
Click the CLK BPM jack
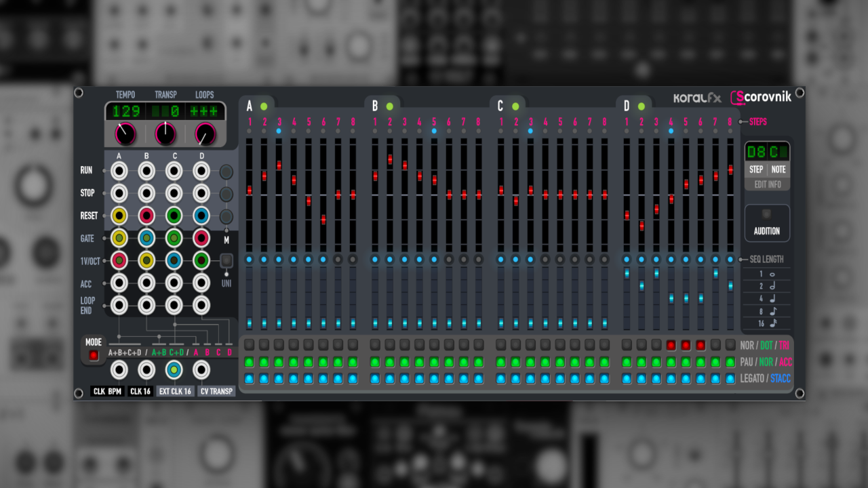[119, 369]
